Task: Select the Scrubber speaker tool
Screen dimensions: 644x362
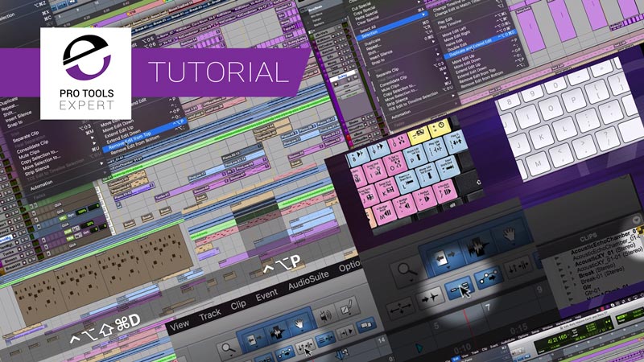Action: point(327,317)
